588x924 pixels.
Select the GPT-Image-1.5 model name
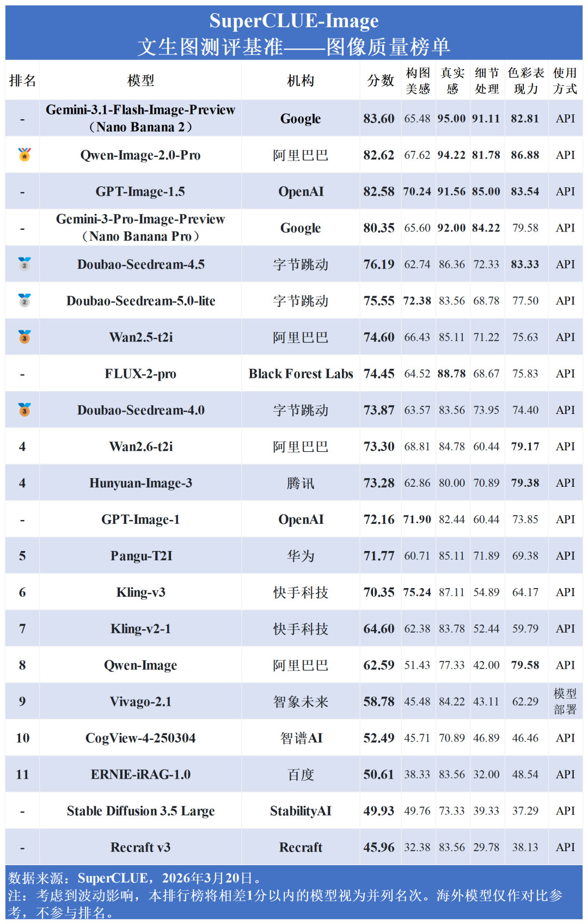(140, 192)
